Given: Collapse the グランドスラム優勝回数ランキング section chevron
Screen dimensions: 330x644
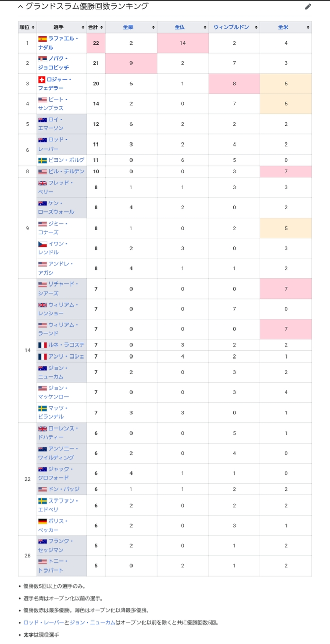Looking at the screenshot, I should point(20,7).
